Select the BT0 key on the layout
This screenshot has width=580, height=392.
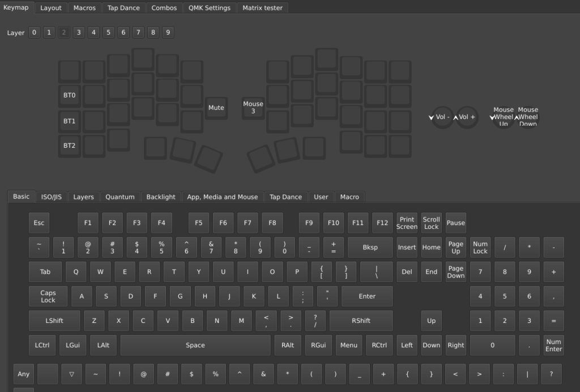[69, 96]
